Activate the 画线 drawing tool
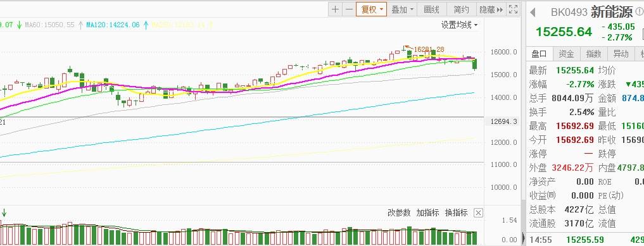 coord(432,9)
